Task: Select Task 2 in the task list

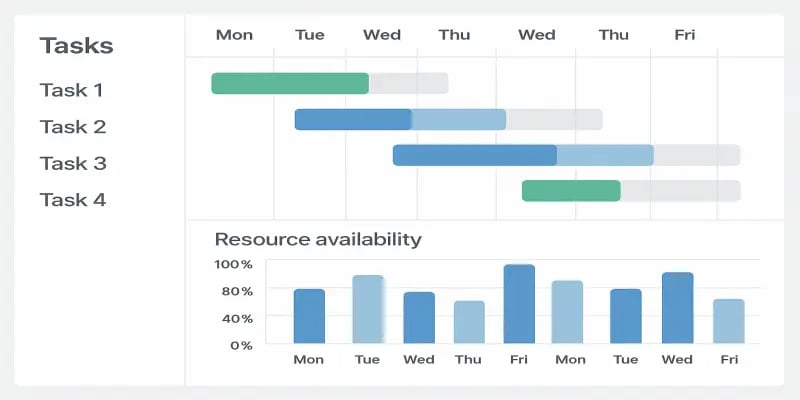Action: (72, 127)
